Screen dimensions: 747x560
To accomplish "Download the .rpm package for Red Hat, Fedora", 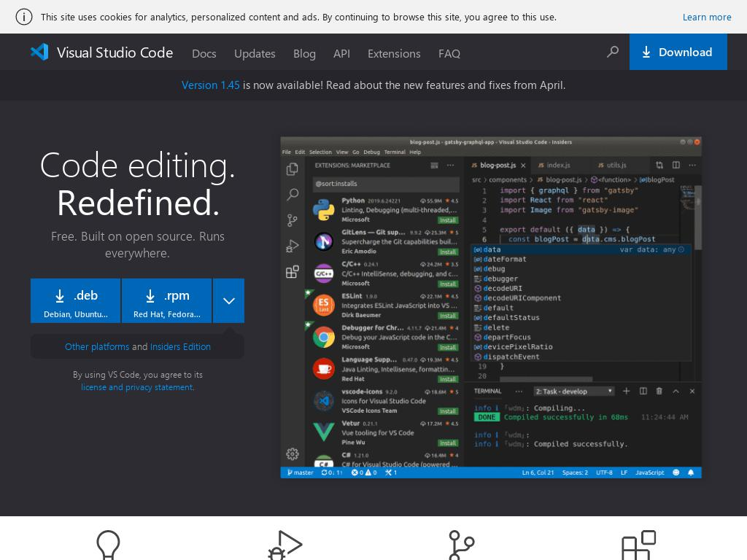I will (x=166, y=301).
